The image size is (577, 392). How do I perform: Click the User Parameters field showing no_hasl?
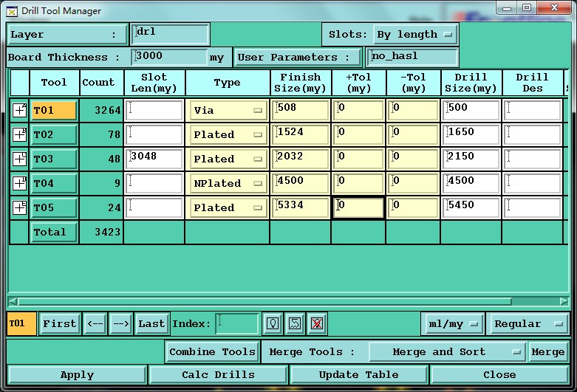point(412,58)
